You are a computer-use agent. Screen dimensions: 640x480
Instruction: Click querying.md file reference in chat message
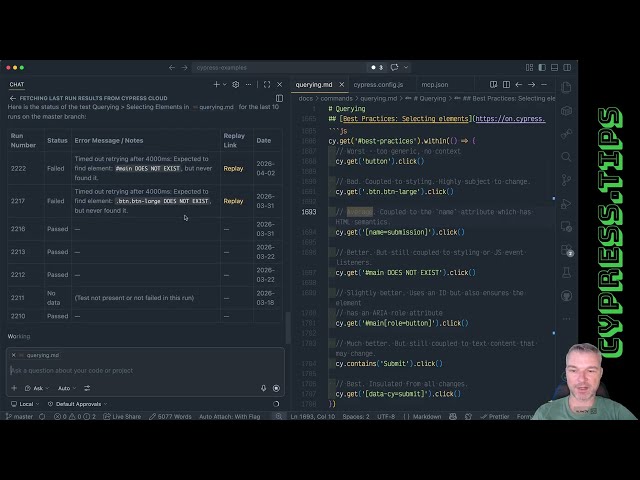coord(213,107)
